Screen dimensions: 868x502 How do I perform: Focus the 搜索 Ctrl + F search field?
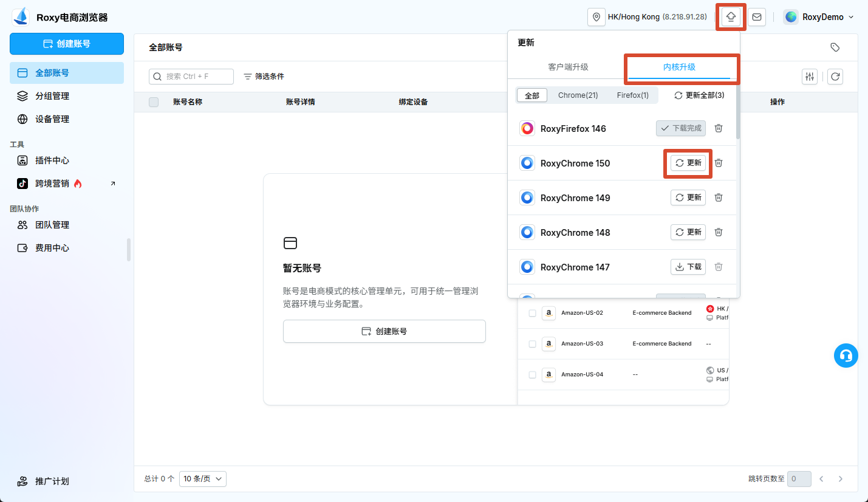point(191,77)
